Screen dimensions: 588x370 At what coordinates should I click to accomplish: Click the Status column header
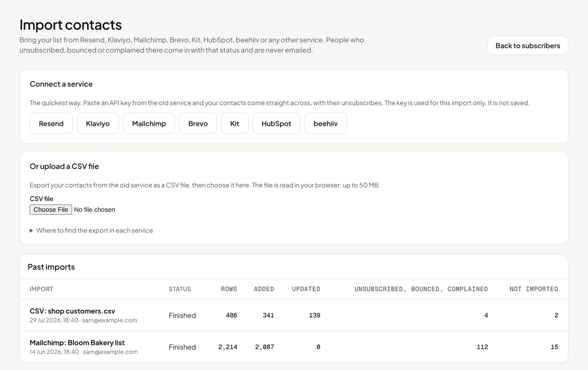click(180, 289)
